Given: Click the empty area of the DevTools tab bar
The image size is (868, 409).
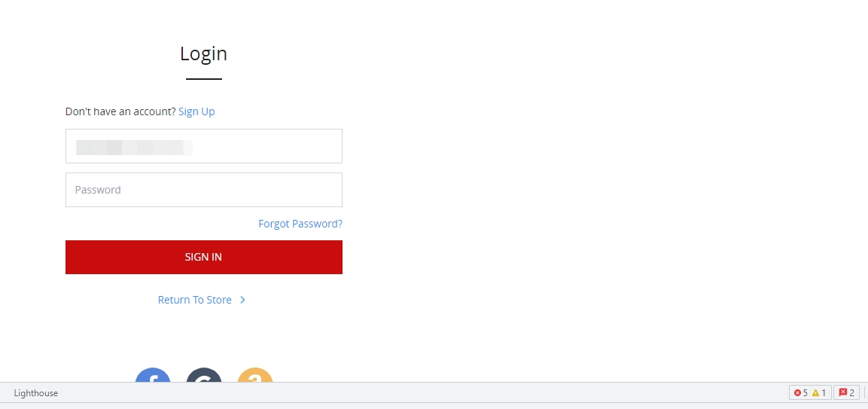Looking at the screenshot, I should tap(421, 393).
